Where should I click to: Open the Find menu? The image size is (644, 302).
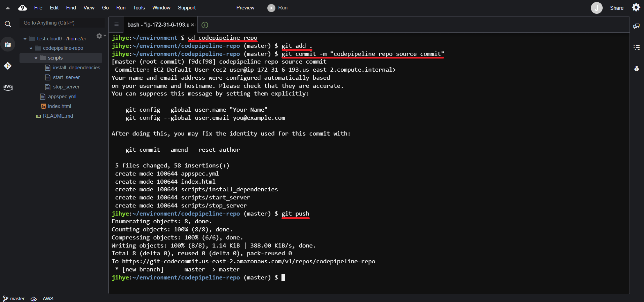71,8
